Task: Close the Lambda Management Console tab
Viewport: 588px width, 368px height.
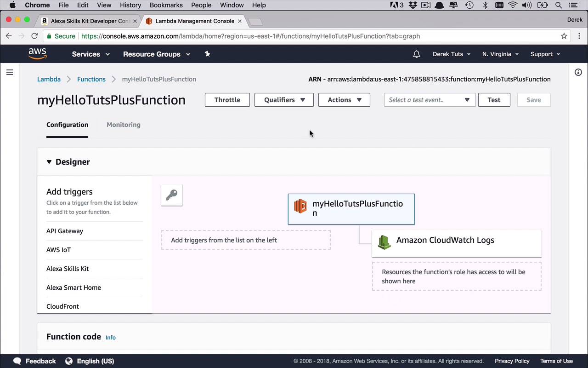Action: [240, 21]
